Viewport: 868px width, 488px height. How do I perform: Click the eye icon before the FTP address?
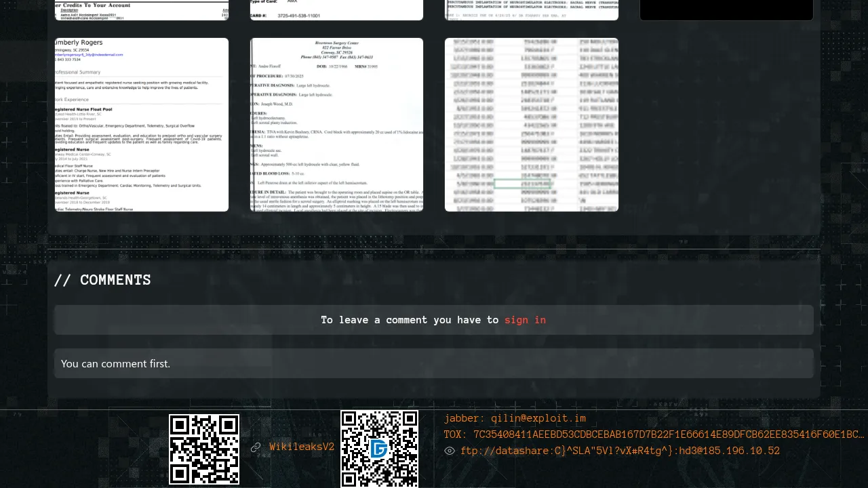(x=450, y=451)
